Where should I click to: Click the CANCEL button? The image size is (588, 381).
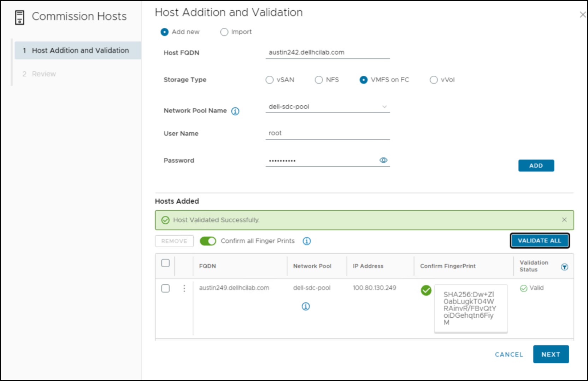pos(509,354)
